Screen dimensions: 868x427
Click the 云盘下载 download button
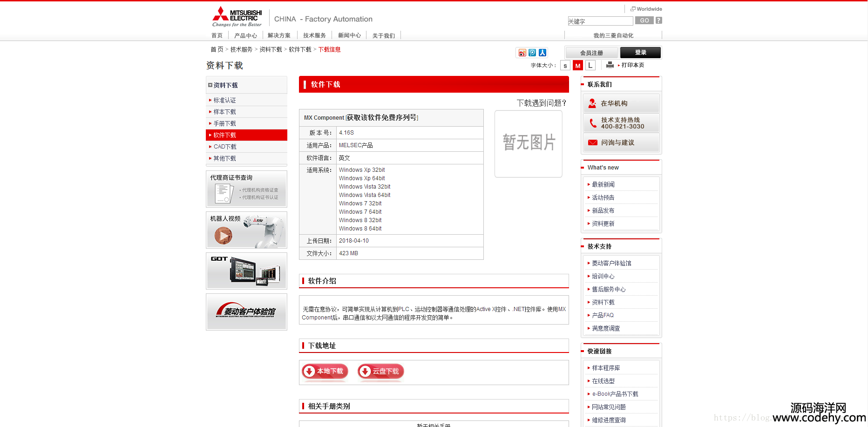pos(380,372)
